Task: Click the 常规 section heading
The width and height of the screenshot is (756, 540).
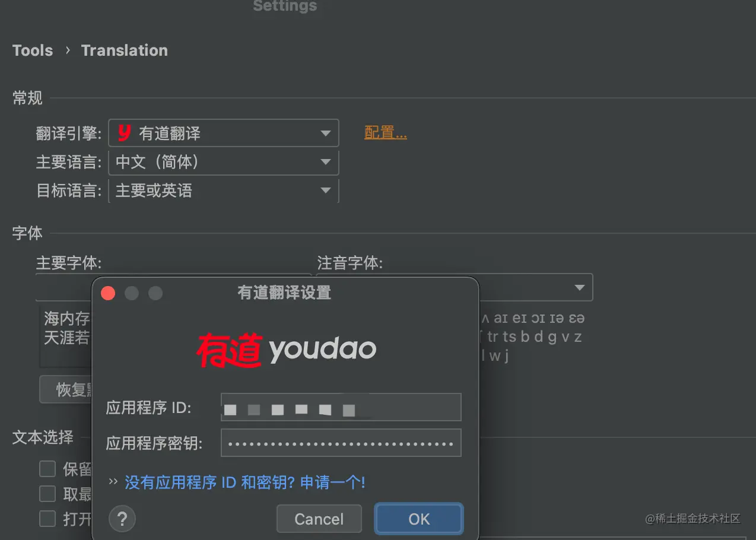Action: (x=27, y=98)
